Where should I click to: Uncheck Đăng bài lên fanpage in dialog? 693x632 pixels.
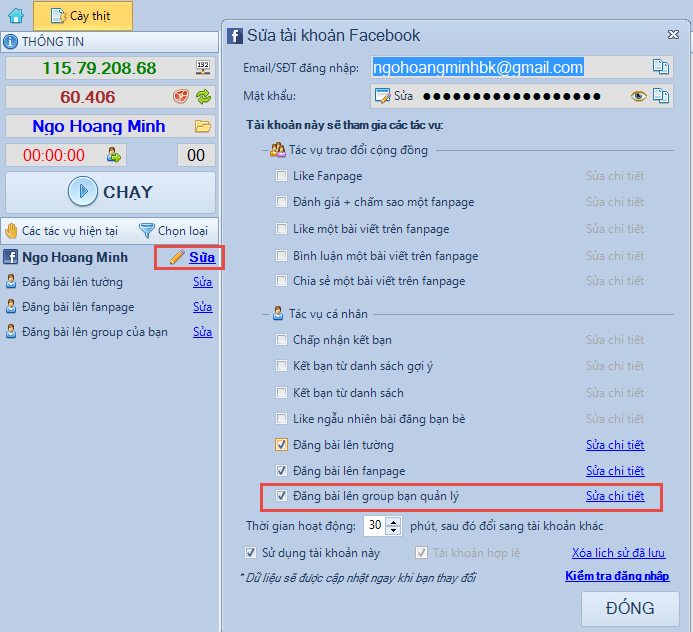click(x=281, y=471)
